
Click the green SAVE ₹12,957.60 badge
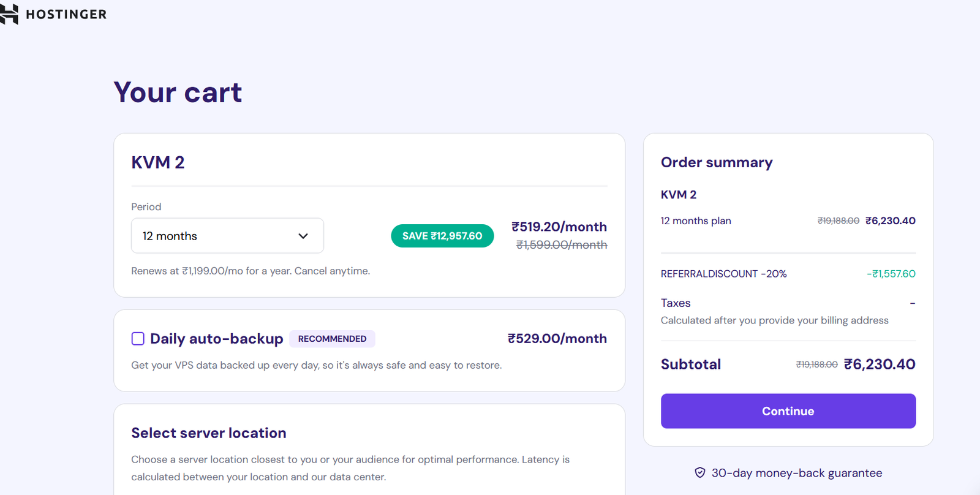(442, 236)
